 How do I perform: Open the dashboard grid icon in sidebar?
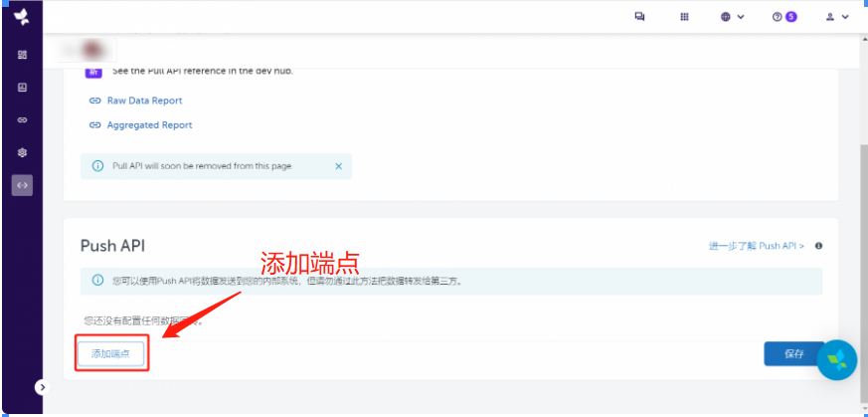tap(22, 55)
